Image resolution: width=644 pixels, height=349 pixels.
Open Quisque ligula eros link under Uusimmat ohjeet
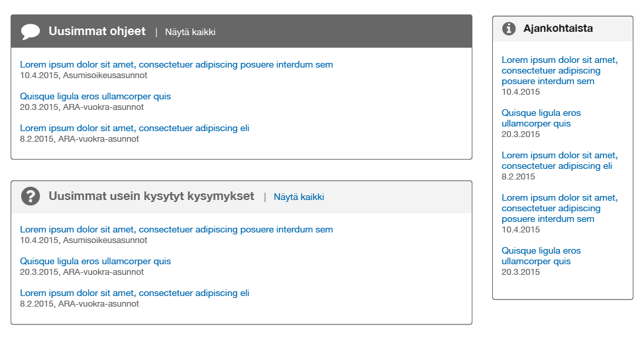click(95, 97)
